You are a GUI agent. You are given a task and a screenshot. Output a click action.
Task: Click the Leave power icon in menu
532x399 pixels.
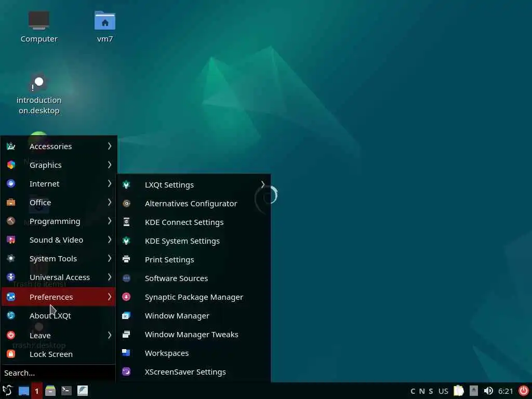[x=11, y=335]
